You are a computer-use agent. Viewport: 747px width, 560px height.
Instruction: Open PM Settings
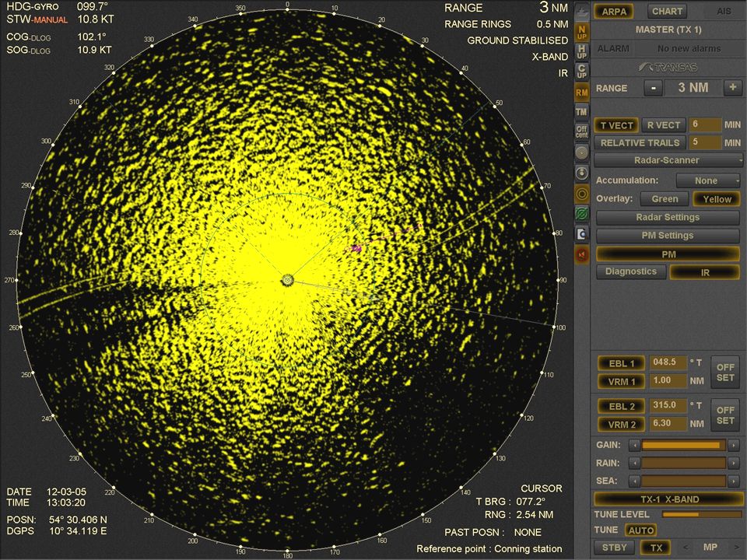[x=668, y=235]
